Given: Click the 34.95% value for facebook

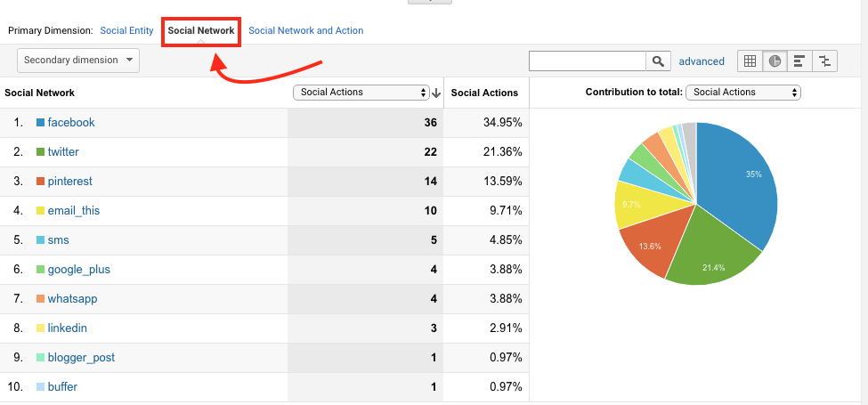Looking at the screenshot, I should tap(503, 123).
